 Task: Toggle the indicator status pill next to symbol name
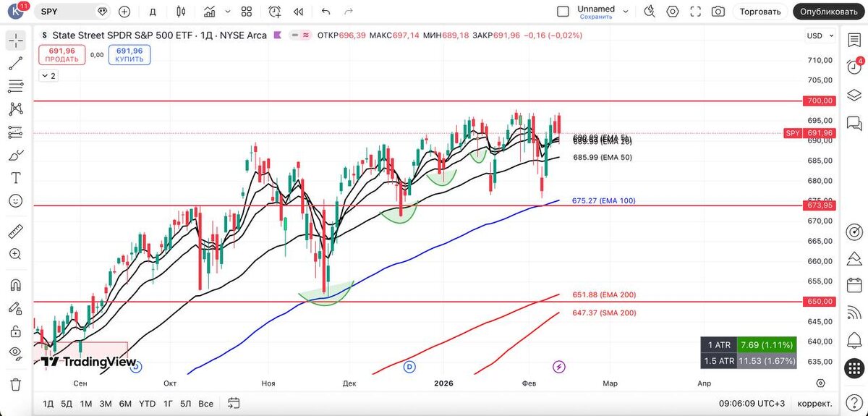(299, 35)
